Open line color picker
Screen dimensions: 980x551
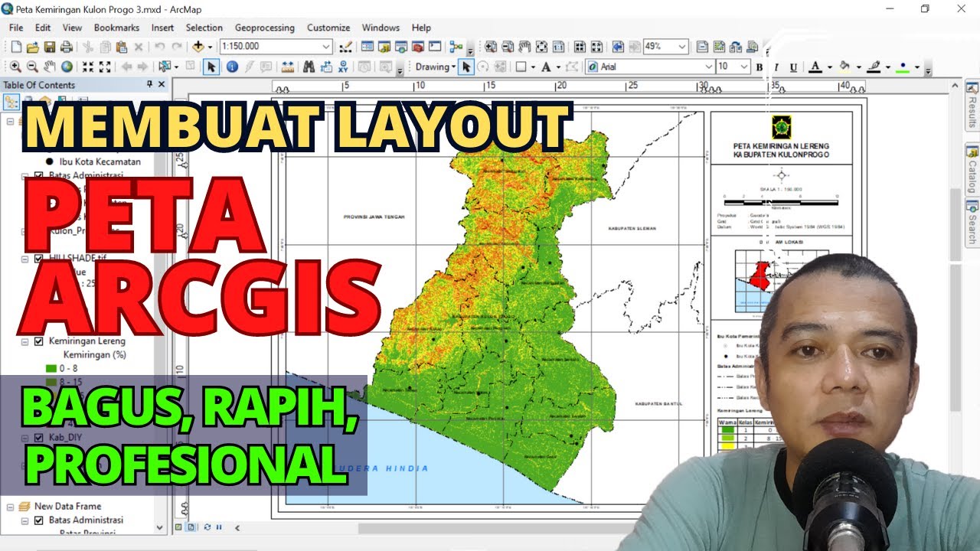coord(887,67)
